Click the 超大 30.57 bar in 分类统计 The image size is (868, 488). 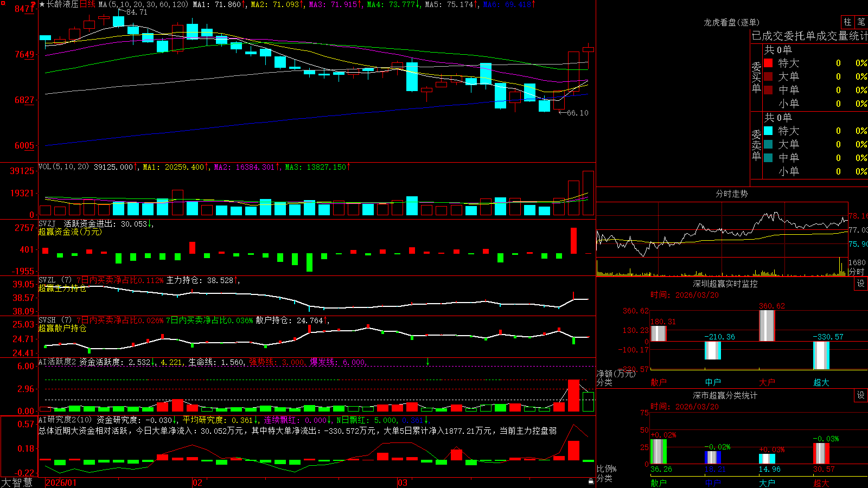coord(821,453)
